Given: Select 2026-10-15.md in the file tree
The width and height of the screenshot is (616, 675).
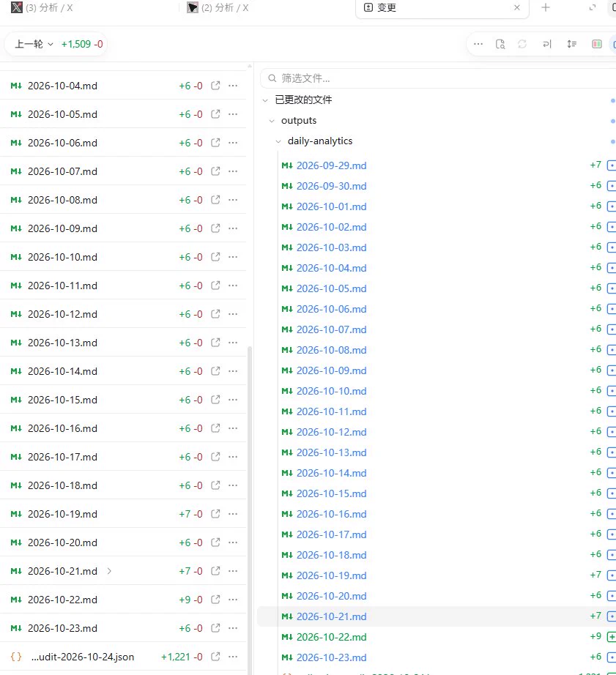Looking at the screenshot, I should [x=331, y=493].
